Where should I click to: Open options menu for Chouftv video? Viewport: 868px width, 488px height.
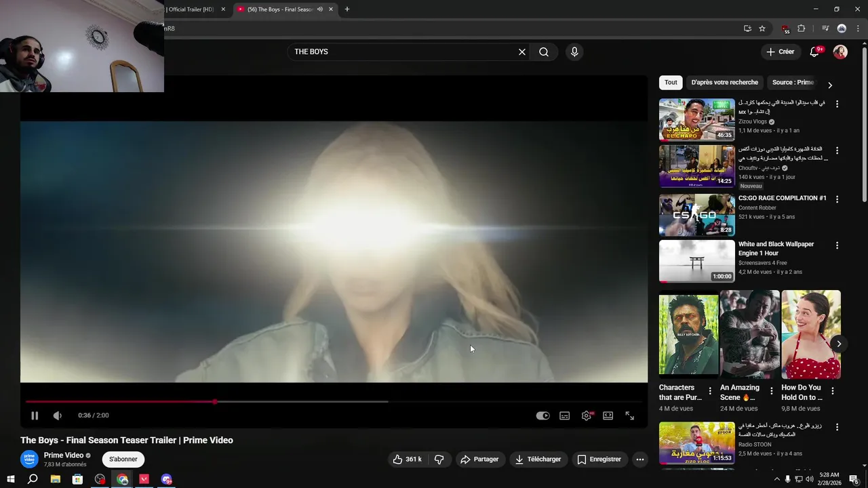click(x=837, y=150)
